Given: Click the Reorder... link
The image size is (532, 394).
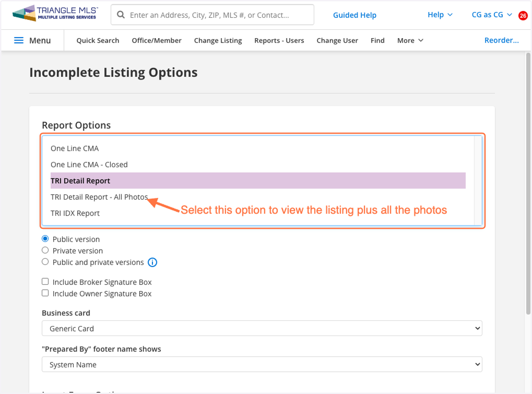Looking at the screenshot, I should [501, 40].
